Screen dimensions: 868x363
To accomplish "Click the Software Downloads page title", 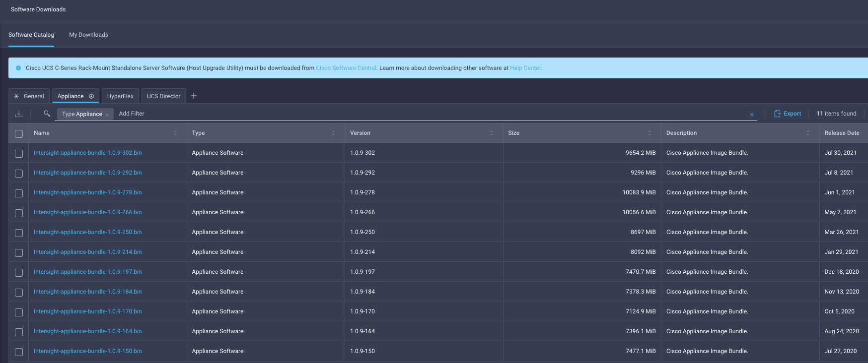I will [38, 9].
